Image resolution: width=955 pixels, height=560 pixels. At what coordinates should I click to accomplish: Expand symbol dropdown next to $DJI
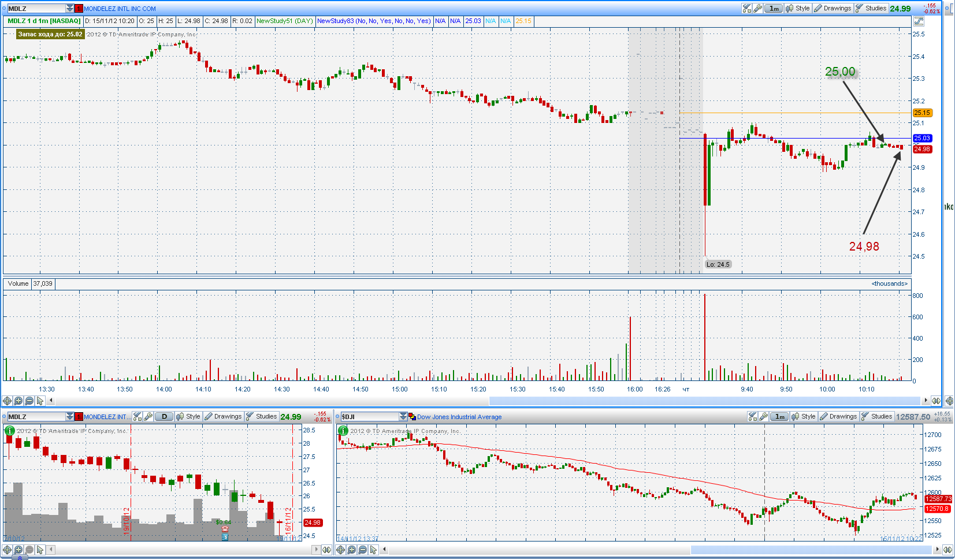[x=403, y=416]
